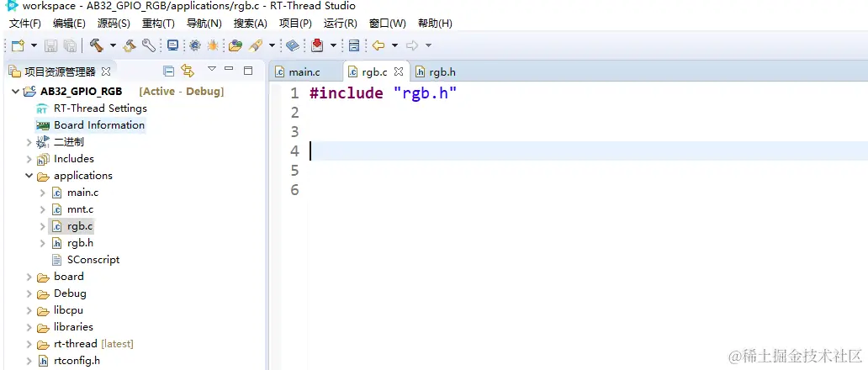868x370 pixels.
Task: Open dropdown next to download icon
Action: 333,45
